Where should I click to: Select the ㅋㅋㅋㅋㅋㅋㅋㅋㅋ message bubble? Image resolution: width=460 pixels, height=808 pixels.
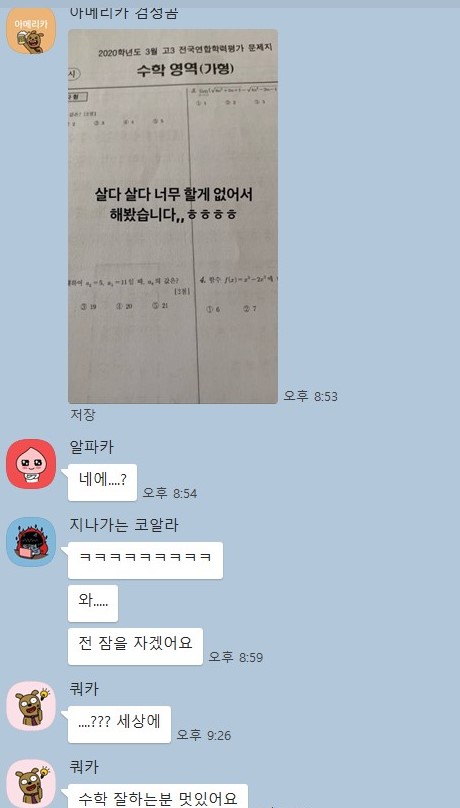pyautogui.click(x=145, y=560)
